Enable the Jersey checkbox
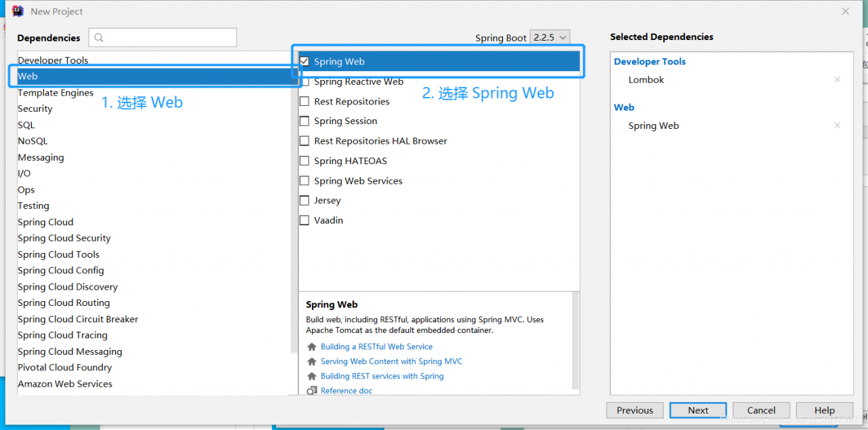Screen dimensions: 868x430 (x=304, y=201)
